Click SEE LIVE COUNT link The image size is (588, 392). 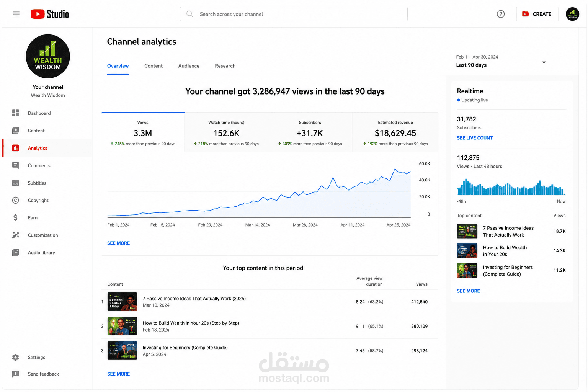click(x=475, y=138)
